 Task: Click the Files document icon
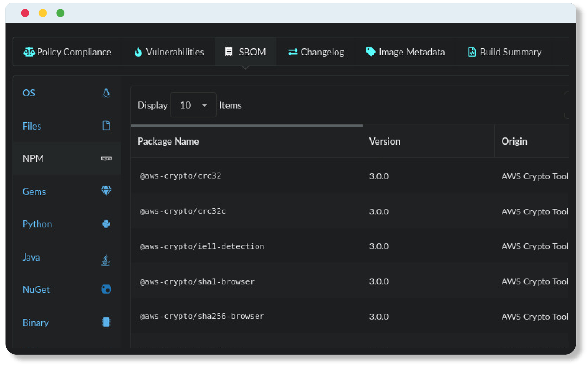(106, 126)
